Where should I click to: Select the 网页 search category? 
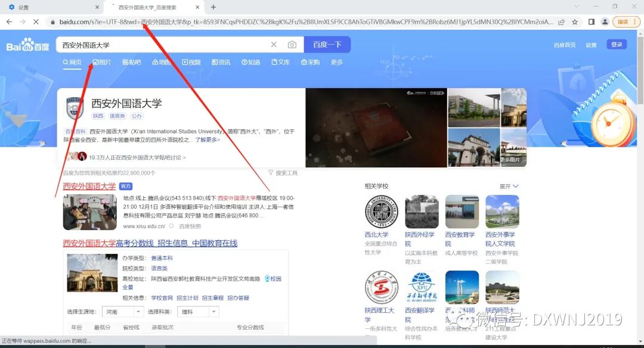[x=72, y=63]
